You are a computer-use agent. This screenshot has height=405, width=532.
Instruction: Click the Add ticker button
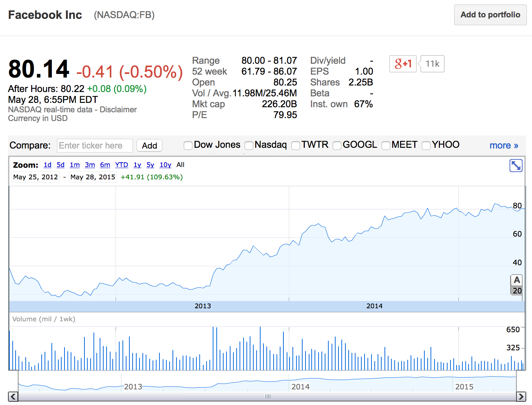point(149,146)
